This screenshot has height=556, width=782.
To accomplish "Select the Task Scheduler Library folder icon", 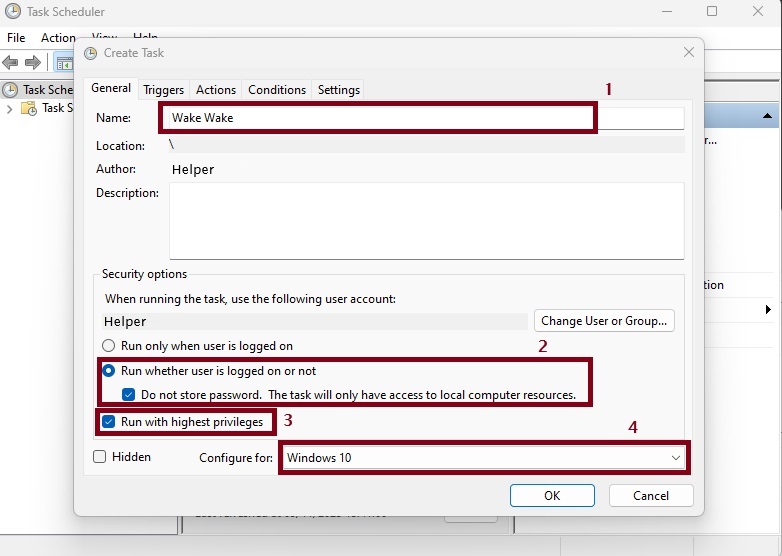I will 29,108.
